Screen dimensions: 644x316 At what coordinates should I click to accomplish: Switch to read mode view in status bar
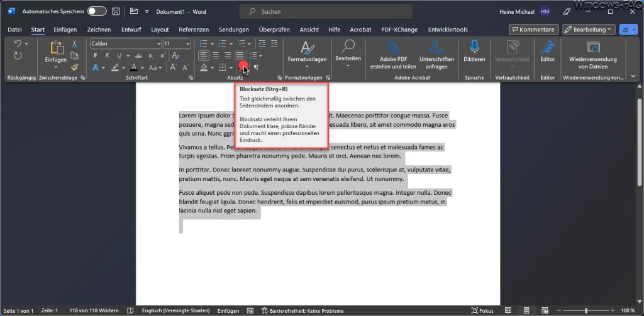508,311
